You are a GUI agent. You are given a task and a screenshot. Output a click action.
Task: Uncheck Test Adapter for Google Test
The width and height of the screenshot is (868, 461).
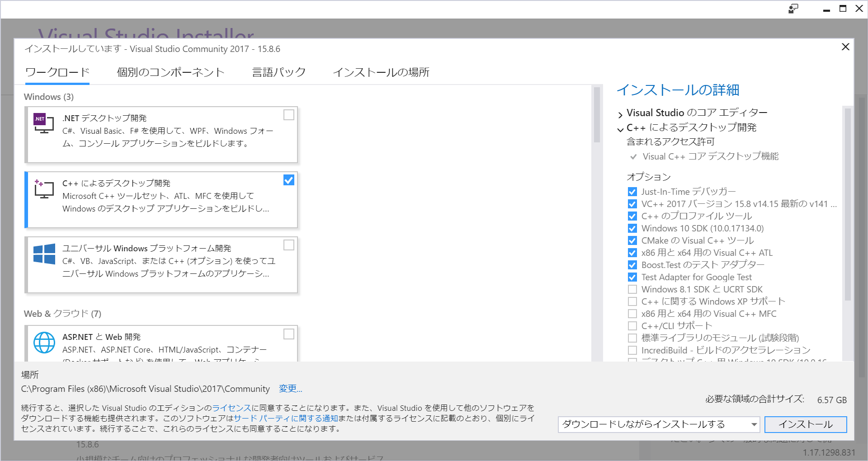[632, 277]
